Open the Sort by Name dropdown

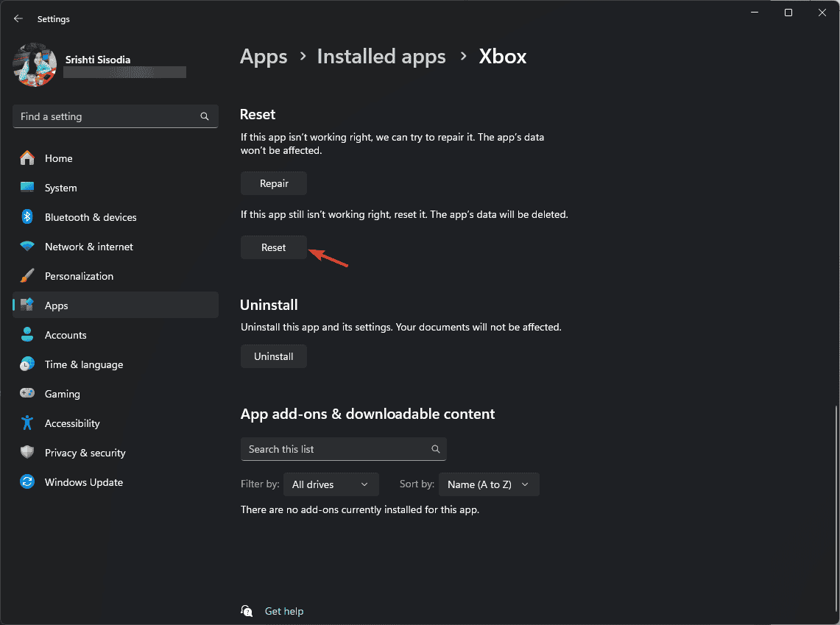tap(489, 484)
